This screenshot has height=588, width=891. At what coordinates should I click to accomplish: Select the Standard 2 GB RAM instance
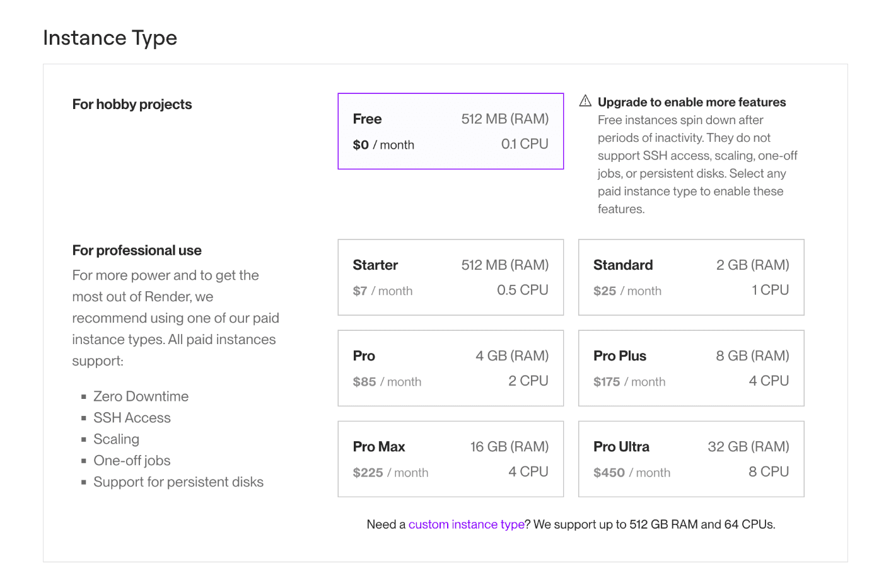(x=691, y=277)
